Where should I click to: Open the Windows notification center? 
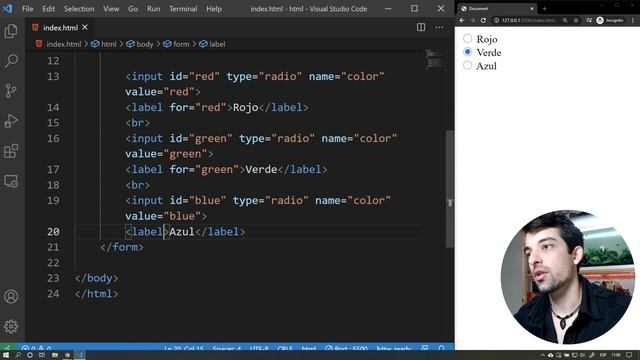click(x=629, y=355)
